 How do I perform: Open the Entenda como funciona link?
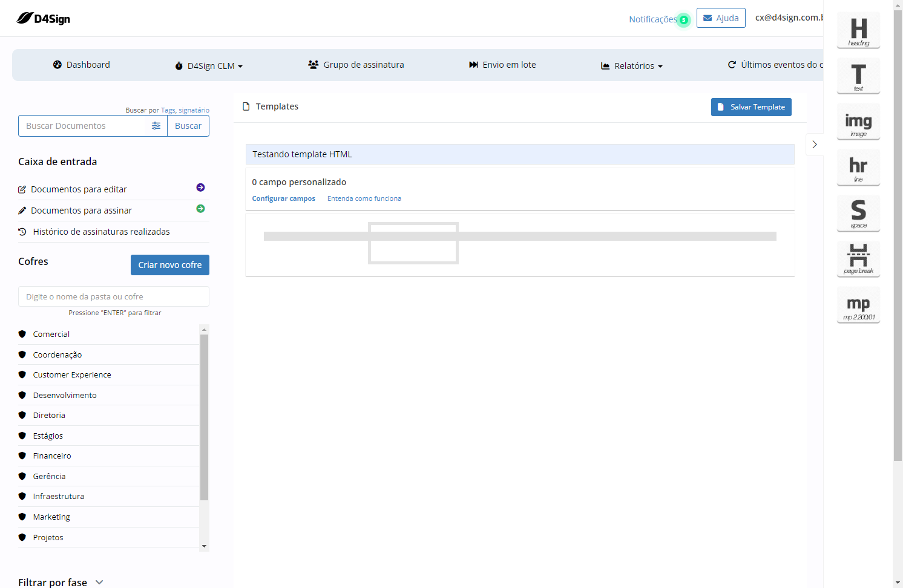(364, 198)
